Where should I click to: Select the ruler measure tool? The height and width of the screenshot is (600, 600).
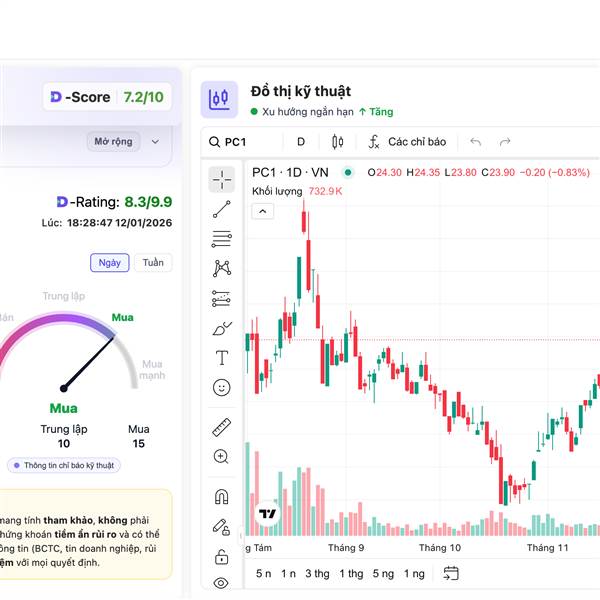[222, 427]
